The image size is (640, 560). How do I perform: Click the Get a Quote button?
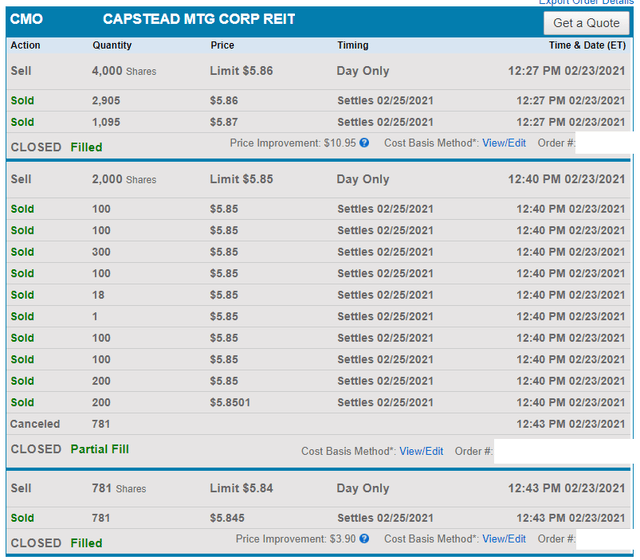click(586, 23)
